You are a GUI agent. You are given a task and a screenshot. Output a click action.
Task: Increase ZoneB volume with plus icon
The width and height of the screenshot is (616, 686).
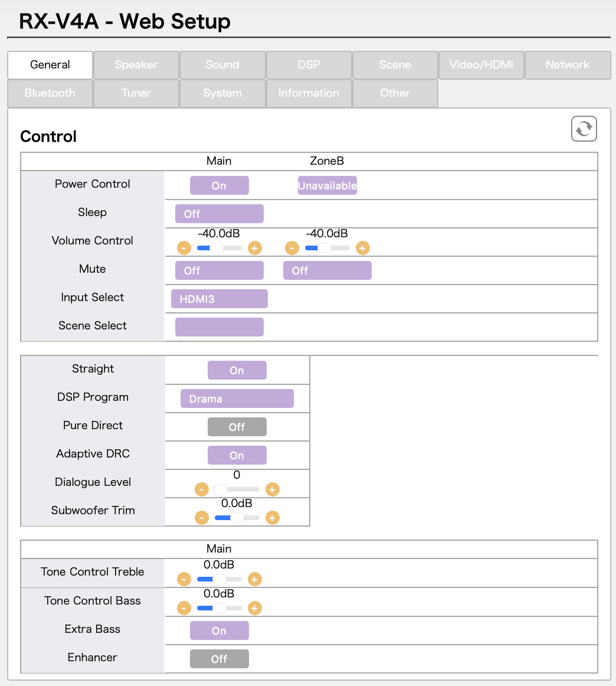[x=362, y=248]
